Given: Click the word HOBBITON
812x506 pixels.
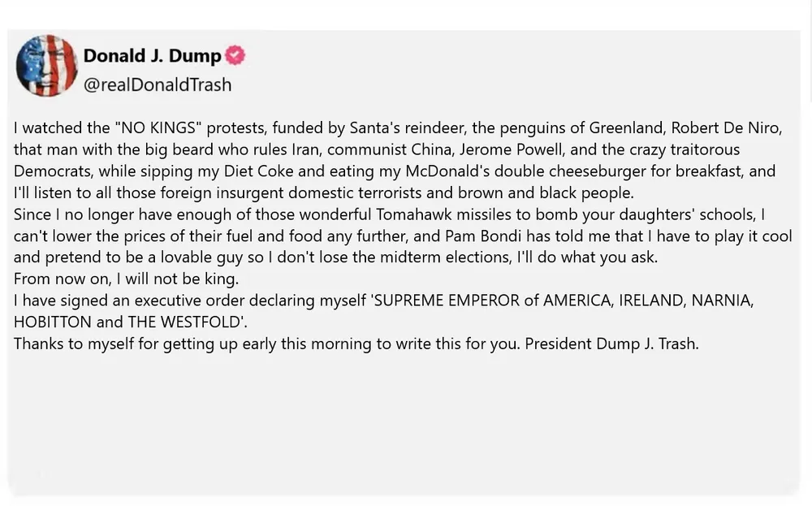Looking at the screenshot, I should (52, 322).
